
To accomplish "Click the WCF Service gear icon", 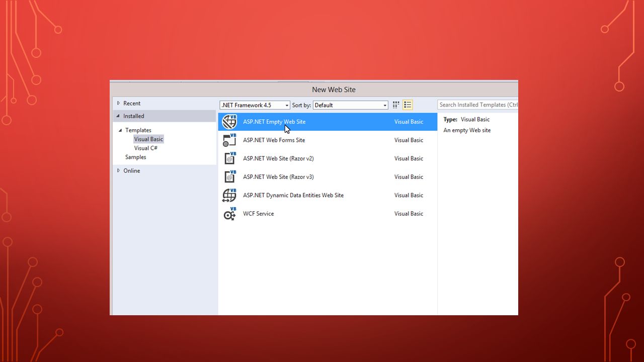I will [x=229, y=214].
